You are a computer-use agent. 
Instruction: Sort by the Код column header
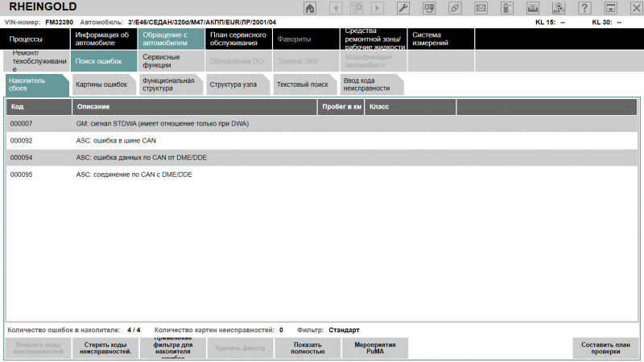[39, 107]
